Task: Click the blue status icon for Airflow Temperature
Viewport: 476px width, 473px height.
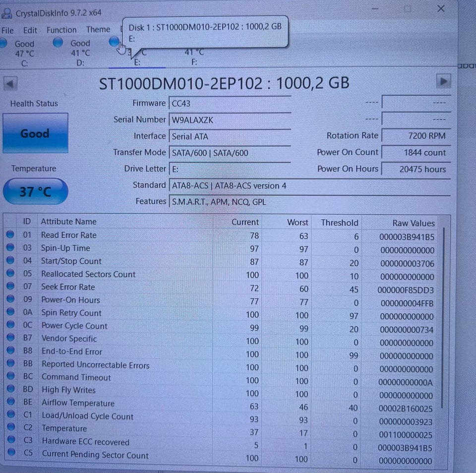Action: [11, 401]
